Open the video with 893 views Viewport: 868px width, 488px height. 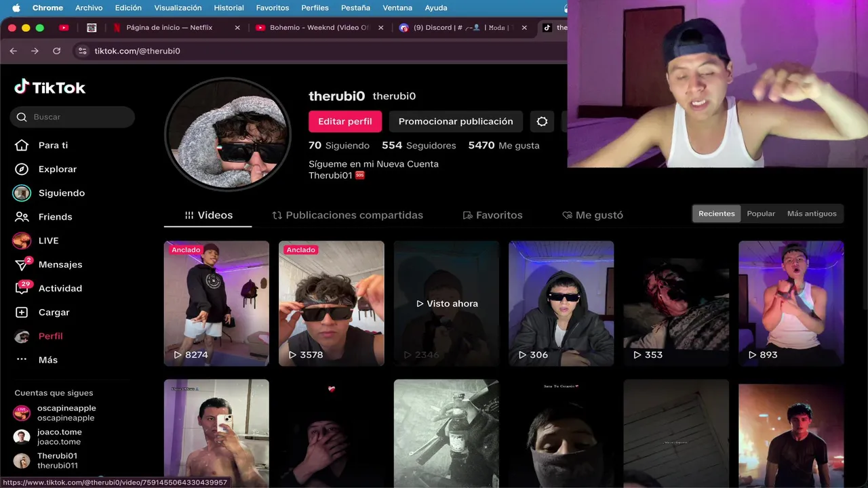click(x=791, y=304)
